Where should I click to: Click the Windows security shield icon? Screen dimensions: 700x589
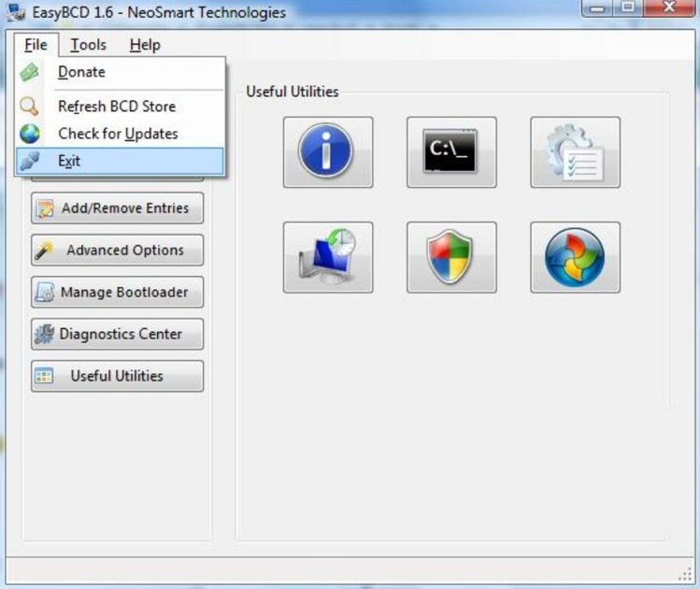click(450, 257)
